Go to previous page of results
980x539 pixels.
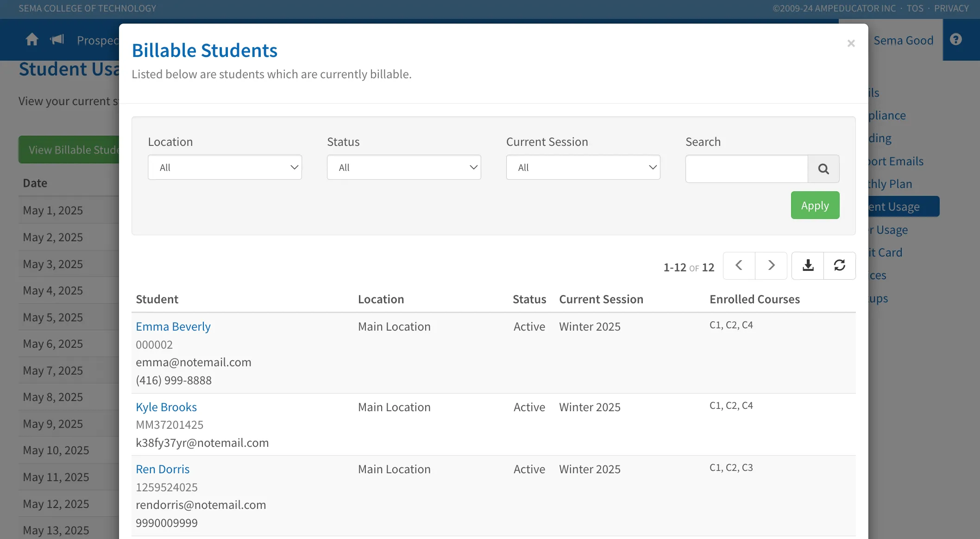739,265
